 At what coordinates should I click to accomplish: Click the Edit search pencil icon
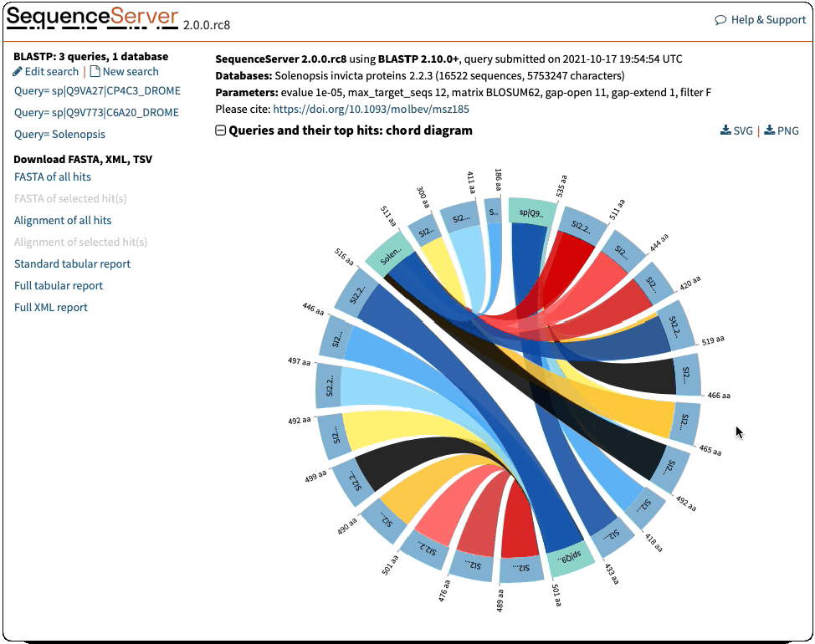(x=18, y=72)
